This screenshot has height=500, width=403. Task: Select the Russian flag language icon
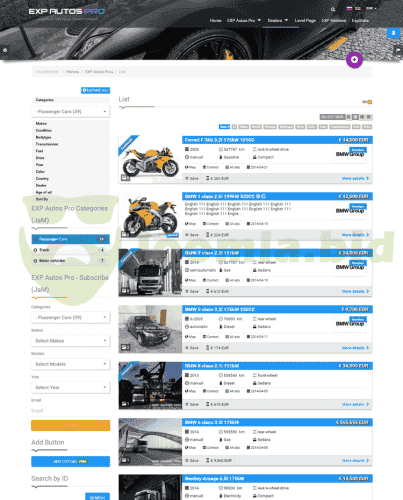(x=349, y=8)
